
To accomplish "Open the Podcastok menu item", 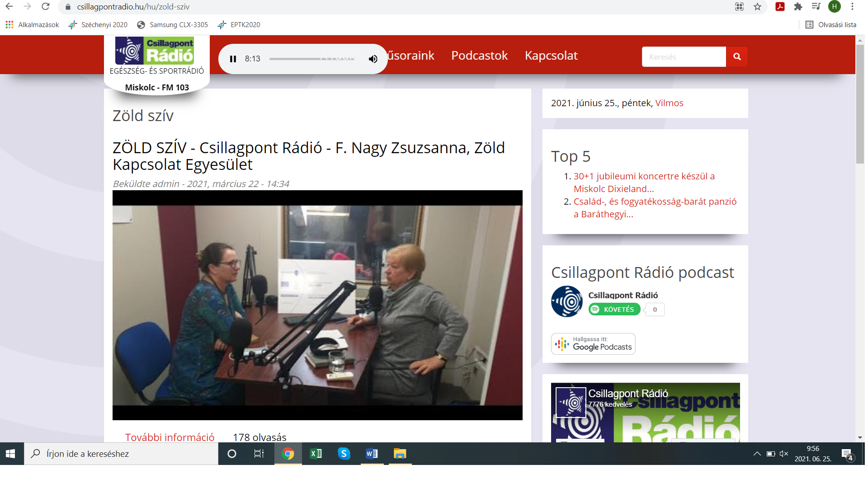I will click(x=480, y=56).
